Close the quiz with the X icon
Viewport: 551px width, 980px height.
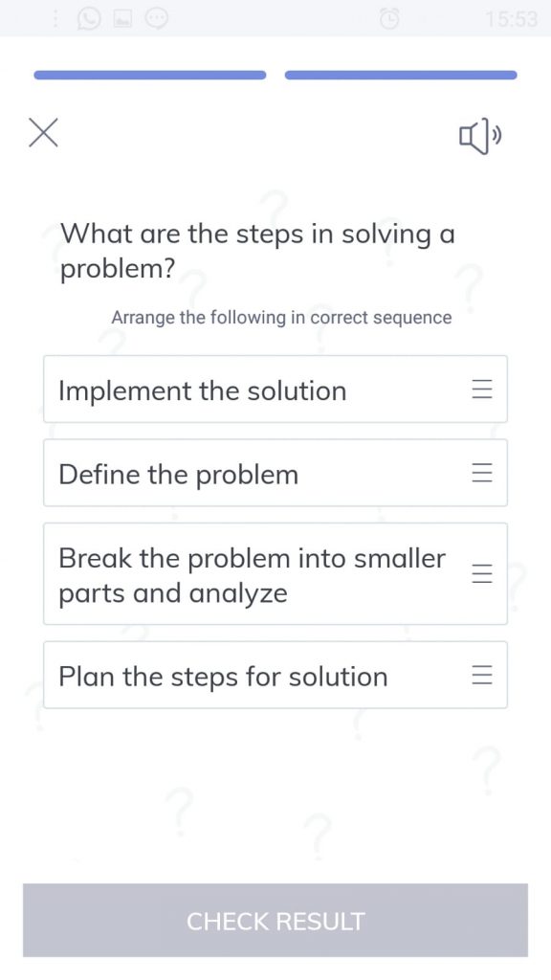(x=43, y=132)
